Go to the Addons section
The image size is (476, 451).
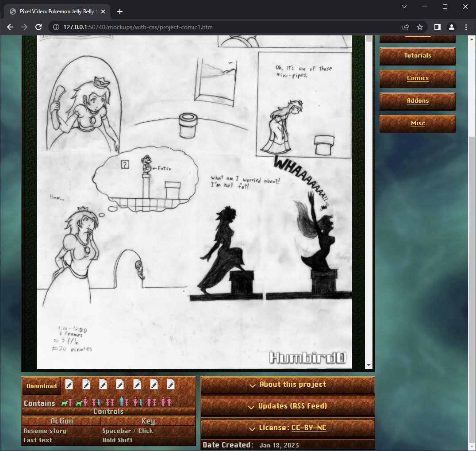[417, 101]
